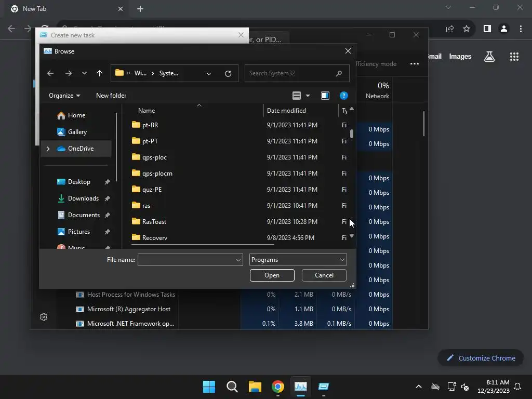Open File Explorer from taskbar
The height and width of the screenshot is (399, 532).
[x=255, y=387]
